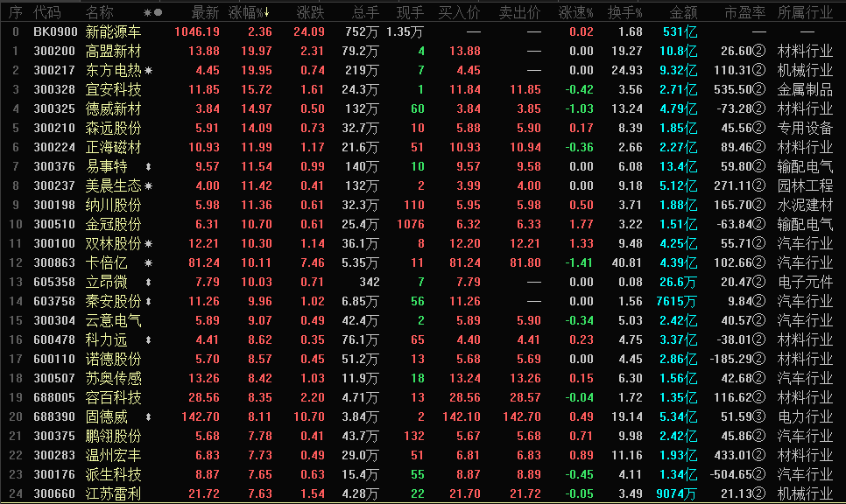
Task: Sort by the 代码 column header
Action: (x=47, y=12)
